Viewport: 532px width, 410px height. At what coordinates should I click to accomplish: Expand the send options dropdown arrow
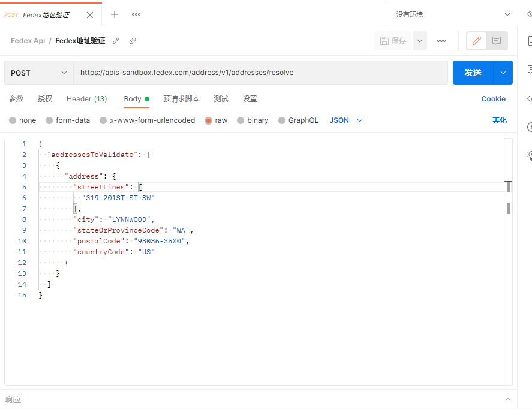click(x=503, y=73)
